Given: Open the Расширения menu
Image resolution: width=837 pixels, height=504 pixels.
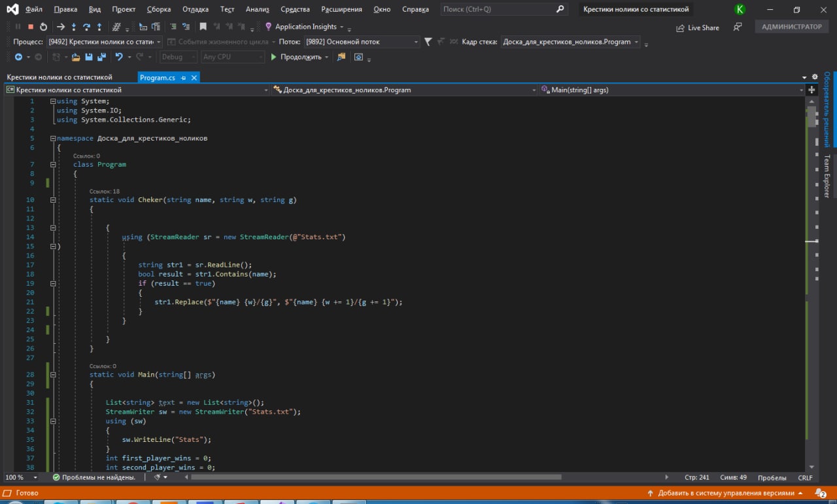Looking at the screenshot, I should (x=341, y=10).
